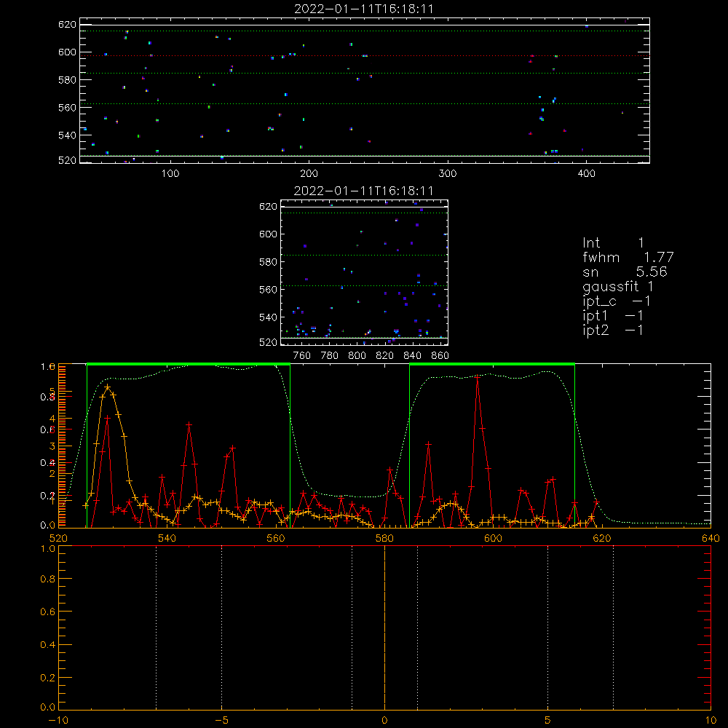Select the 'fwhm 1.77' readout

(x=628, y=257)
